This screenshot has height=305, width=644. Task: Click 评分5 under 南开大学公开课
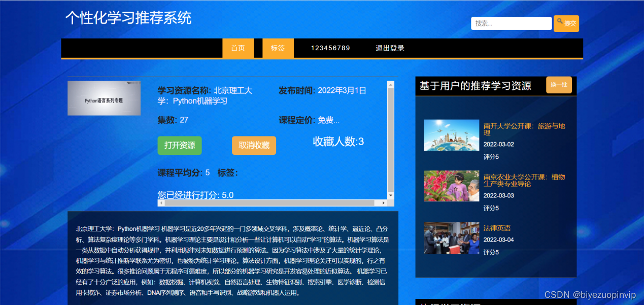point(491,157)
